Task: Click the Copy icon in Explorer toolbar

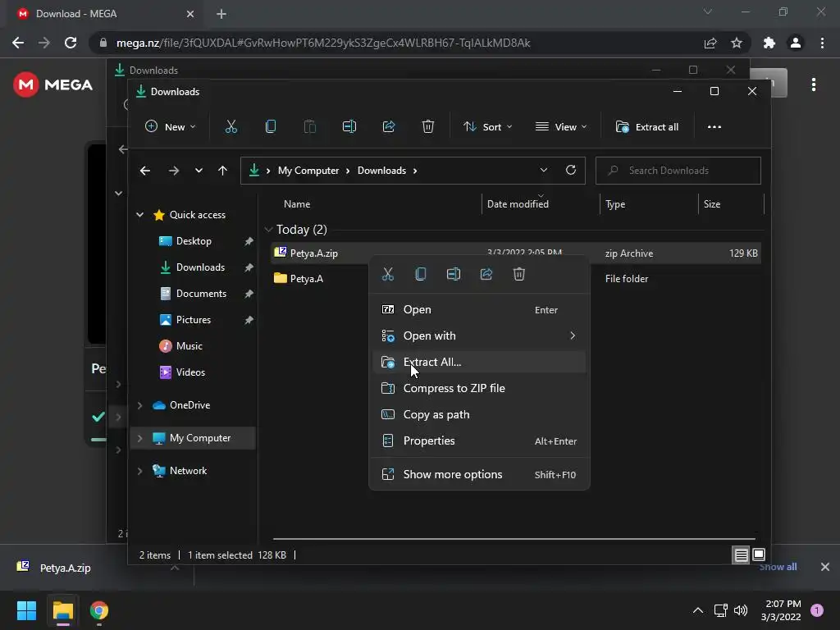Action: tap(271, 127)
